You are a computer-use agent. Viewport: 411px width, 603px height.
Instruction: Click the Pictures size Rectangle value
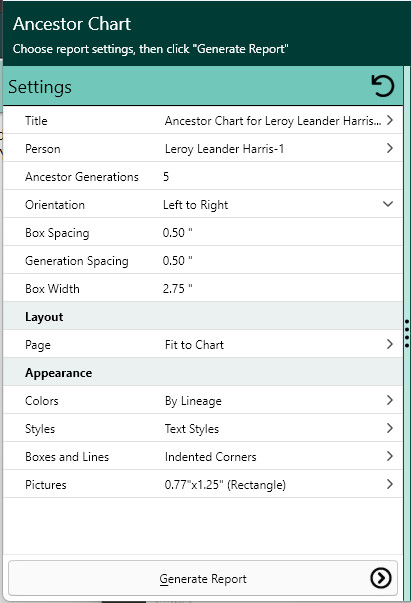pos(225,485)
